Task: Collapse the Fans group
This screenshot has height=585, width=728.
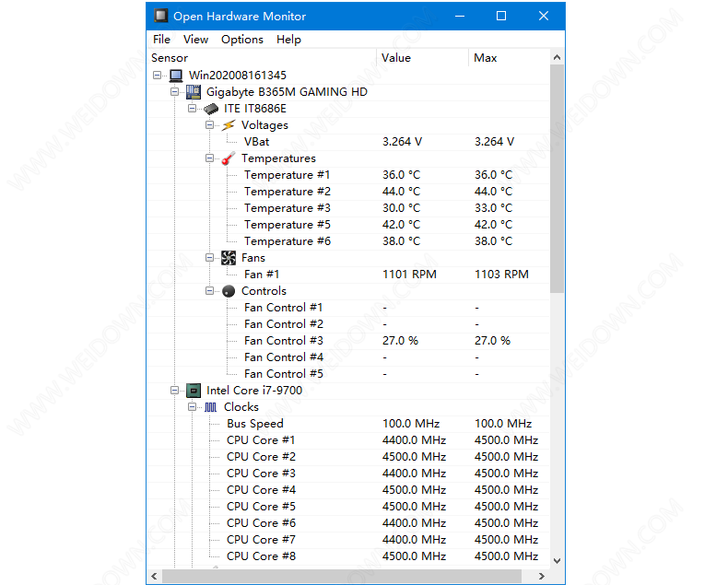Action: [x=210, y=258]
